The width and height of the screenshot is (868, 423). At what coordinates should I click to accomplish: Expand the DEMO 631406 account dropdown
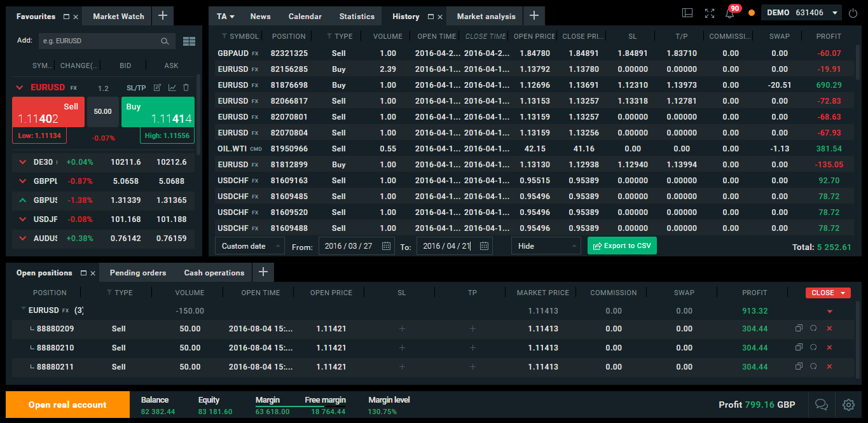834,13
